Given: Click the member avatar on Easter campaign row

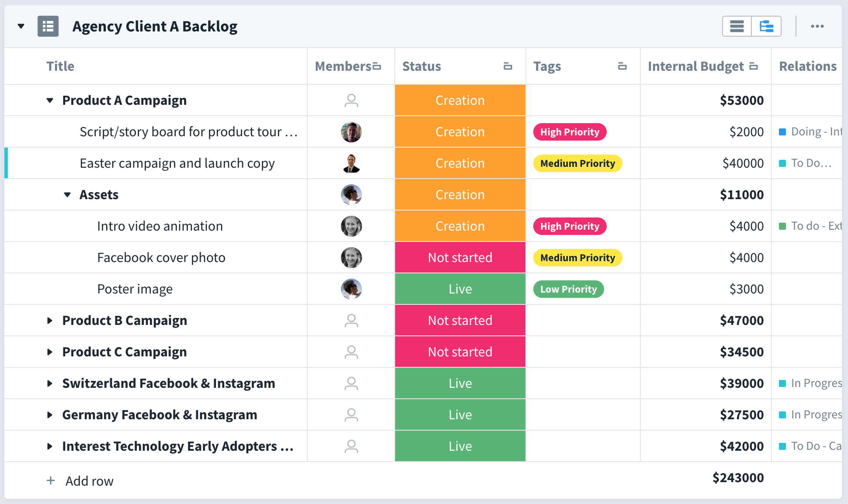Looking at the screenshot, I should pos(351,163).
